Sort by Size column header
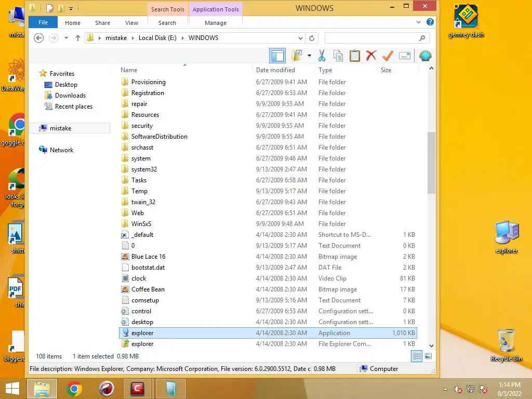 point(386,70)
